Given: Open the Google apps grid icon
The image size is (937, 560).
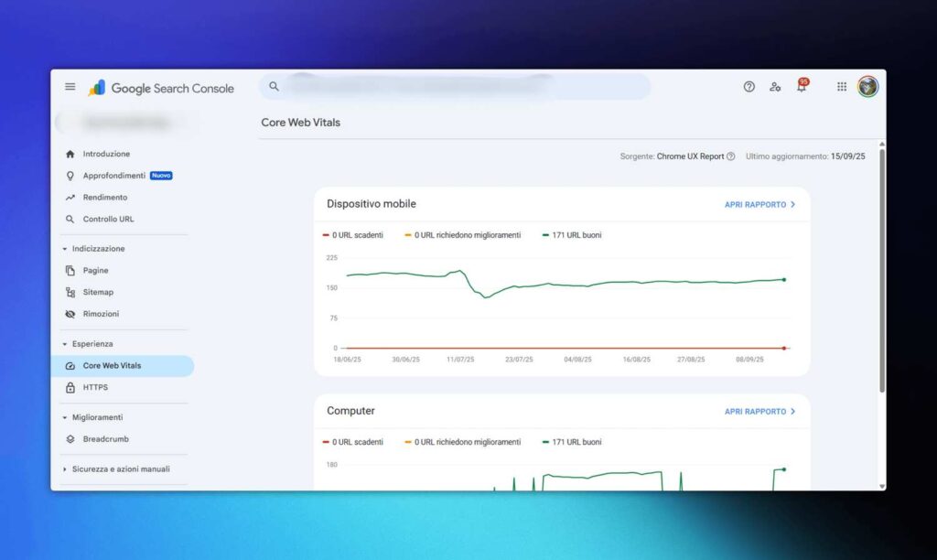Looking at the screenshot, I should (x=841, y=86).
